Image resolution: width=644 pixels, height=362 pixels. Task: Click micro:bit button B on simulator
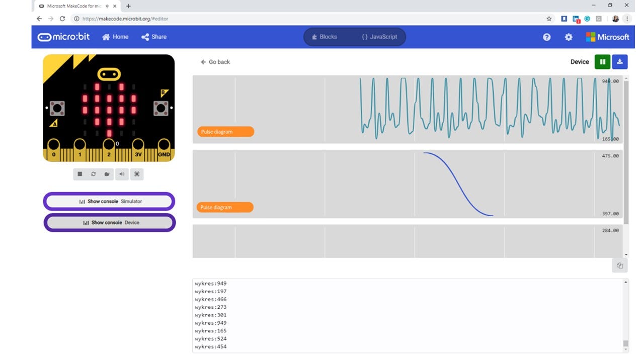(x=161, y=108)
